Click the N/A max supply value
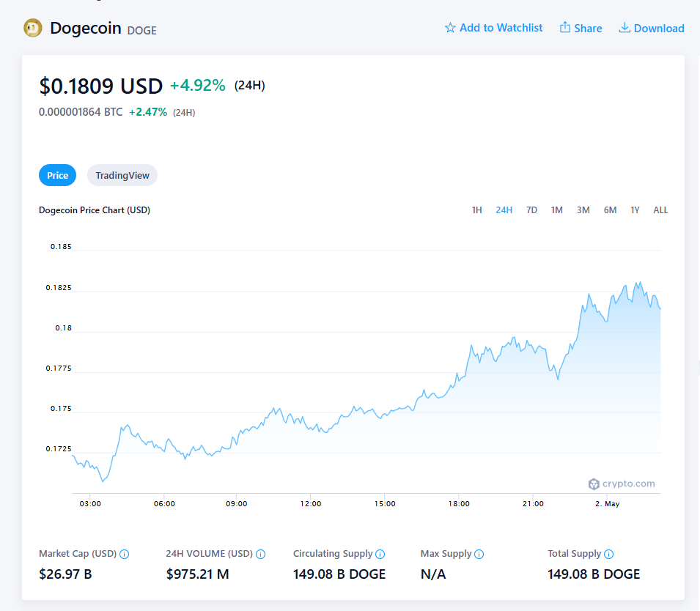This screenshot has height=611, width=700. (x=433, y=574)
